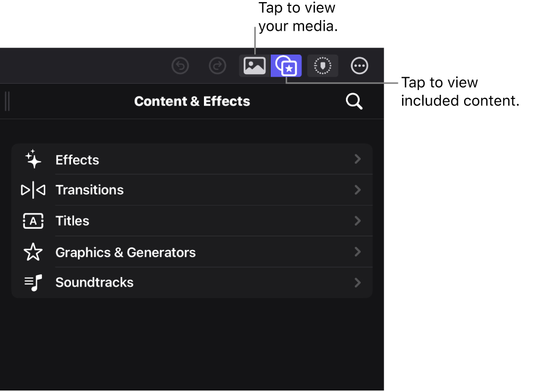Toggle the highlighted effects browser off
The width and height of the screenshot is (534, 392).
(287, 66)
